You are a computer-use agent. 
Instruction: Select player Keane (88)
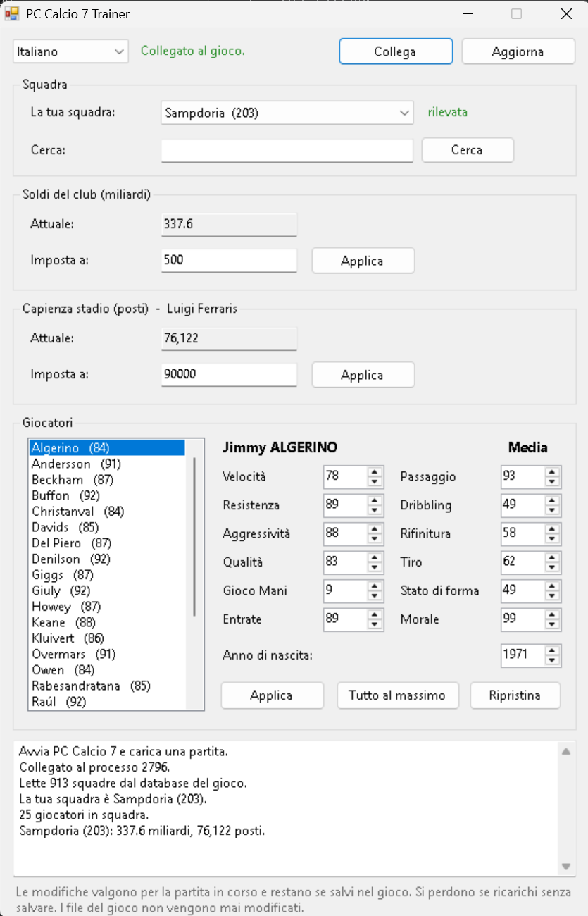click(x=106, y=622)
